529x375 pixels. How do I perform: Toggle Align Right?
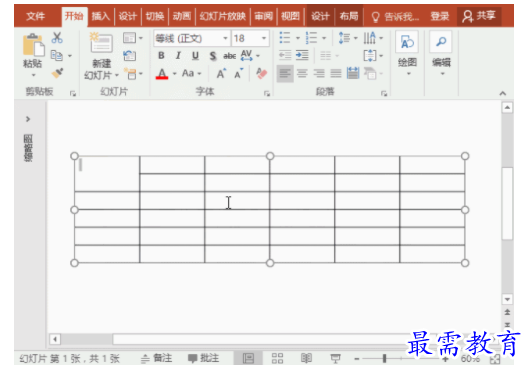[319, 73]
